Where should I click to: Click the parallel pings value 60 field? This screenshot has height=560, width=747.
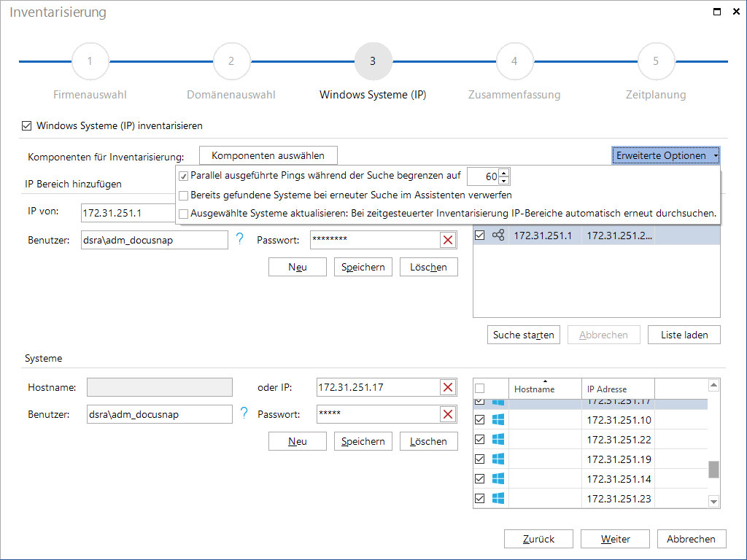[483, 176]
